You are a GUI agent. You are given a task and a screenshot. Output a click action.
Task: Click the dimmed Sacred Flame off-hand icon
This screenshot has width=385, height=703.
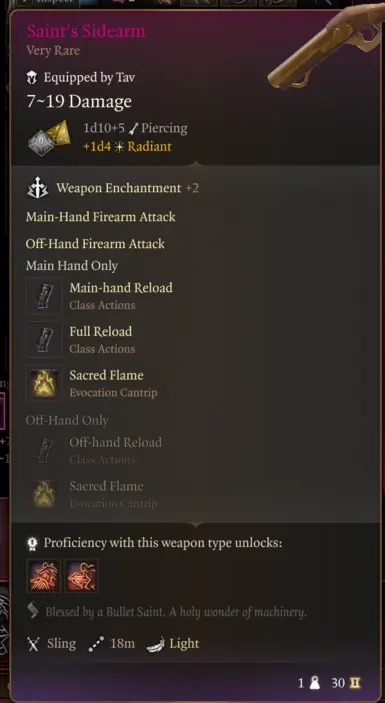44,494
